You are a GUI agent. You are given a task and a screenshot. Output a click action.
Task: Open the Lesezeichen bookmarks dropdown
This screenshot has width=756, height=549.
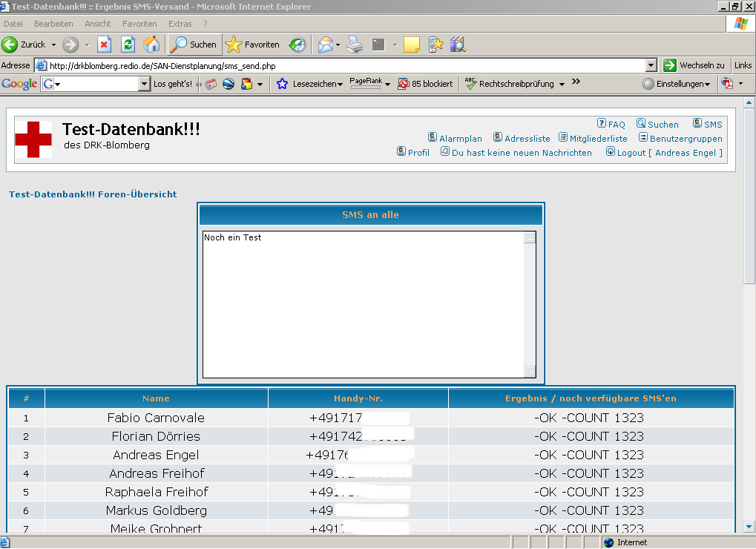pyautogui.click(x=311, y=84)
